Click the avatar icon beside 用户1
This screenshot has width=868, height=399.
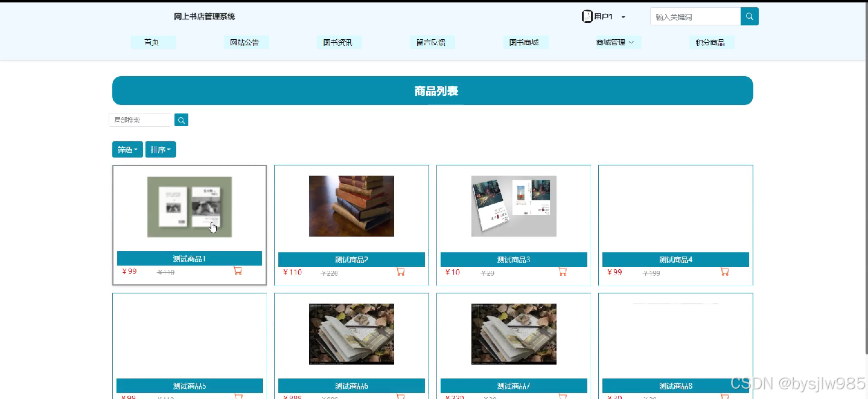click(587, 17)
